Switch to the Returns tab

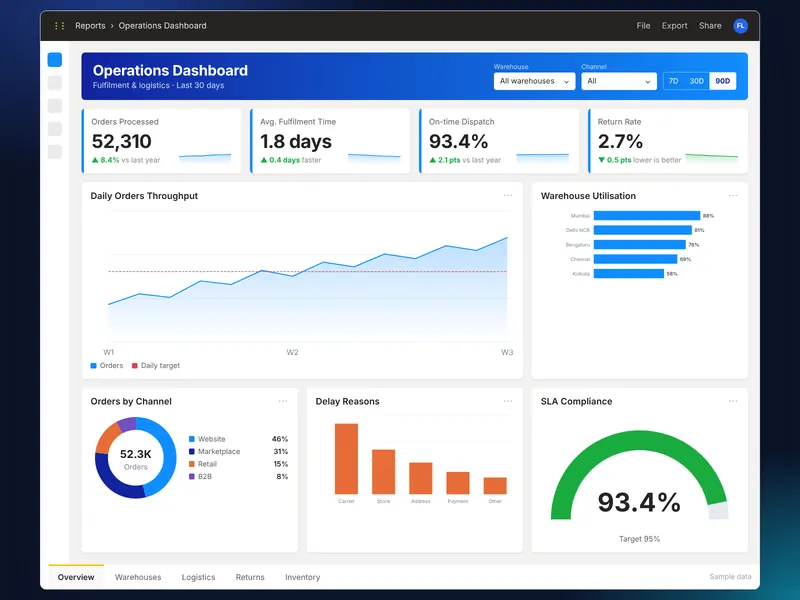coord(250,577)
